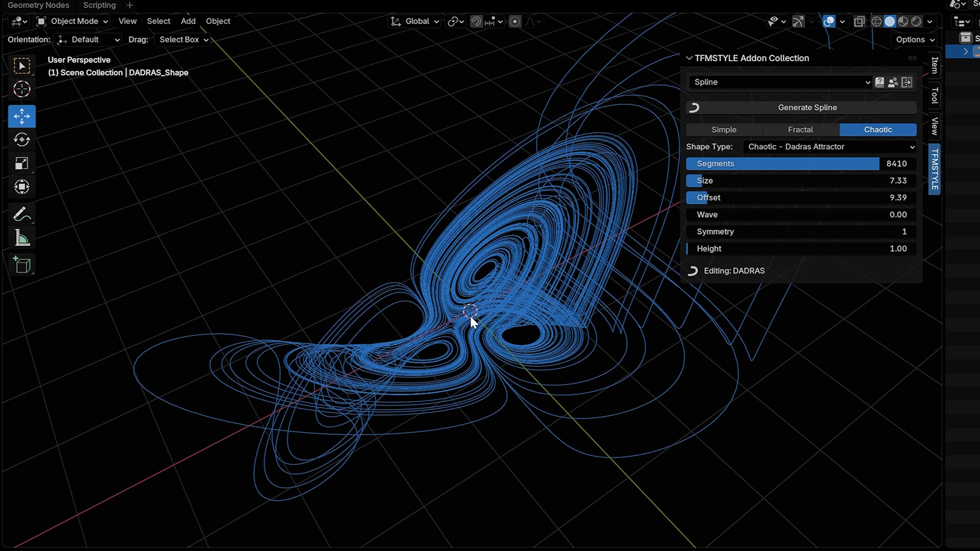Select the Cursor tool

pos(21,89)
